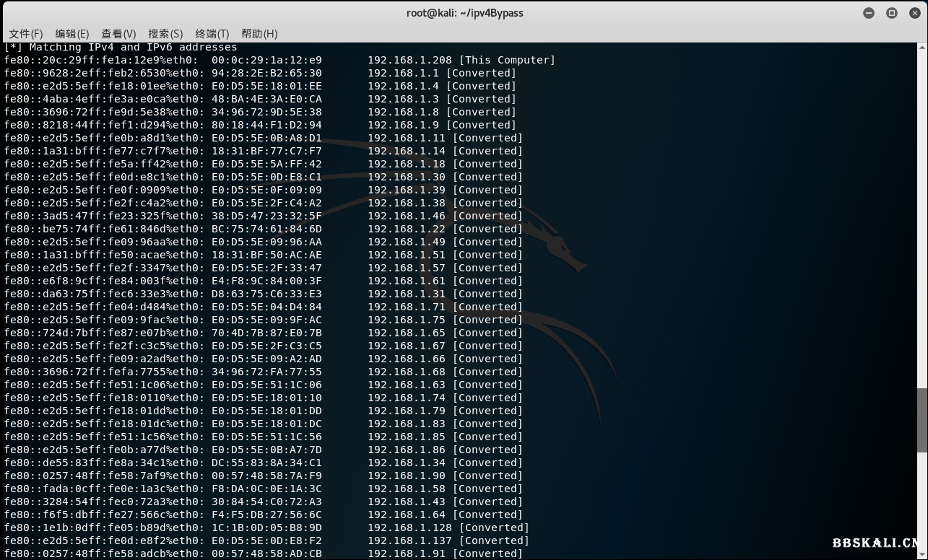The width and height of the screenshot is (928, 560).
Task: Restore the terminal window size
Action: point(890,12)
